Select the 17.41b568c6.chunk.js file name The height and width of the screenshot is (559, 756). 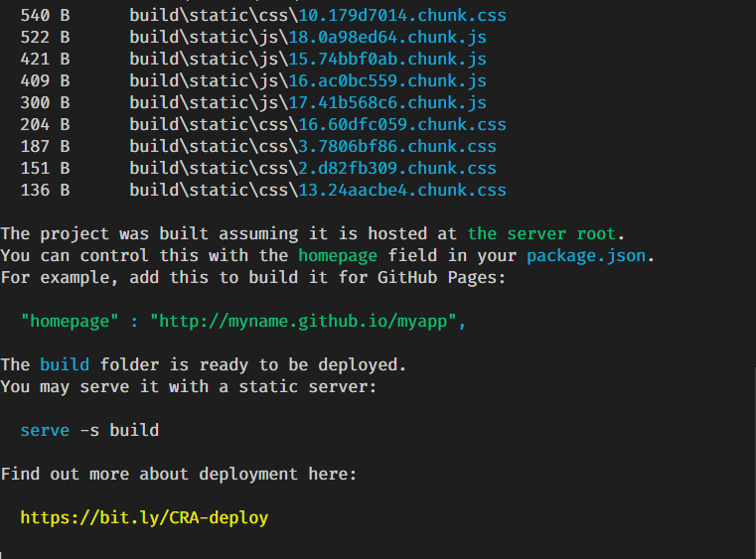(x=387, y=102)
